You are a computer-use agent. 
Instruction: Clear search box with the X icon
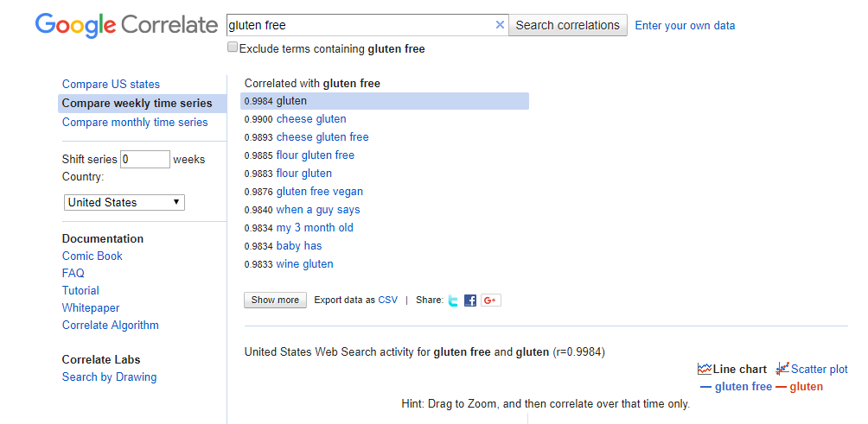coord(500,25)
